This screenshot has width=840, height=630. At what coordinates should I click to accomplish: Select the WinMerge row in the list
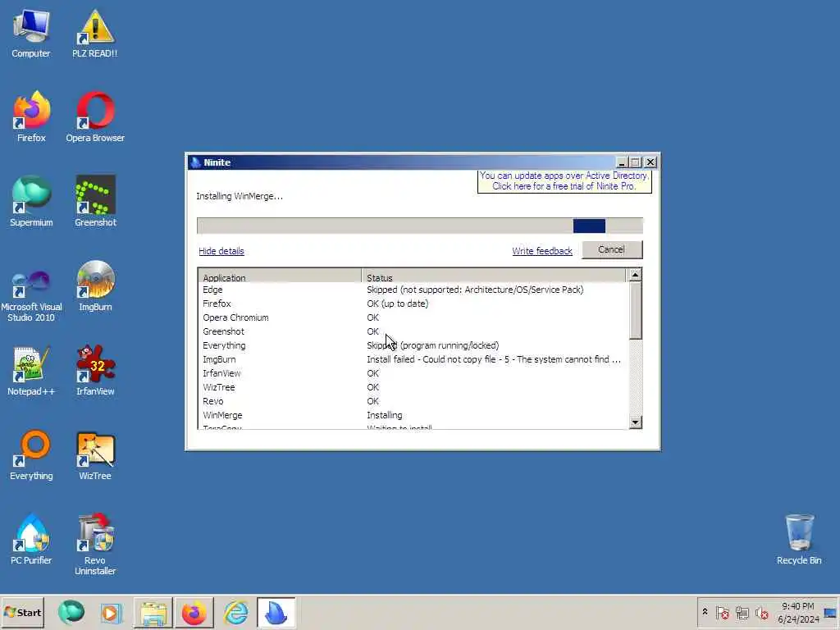click(413, 415)
